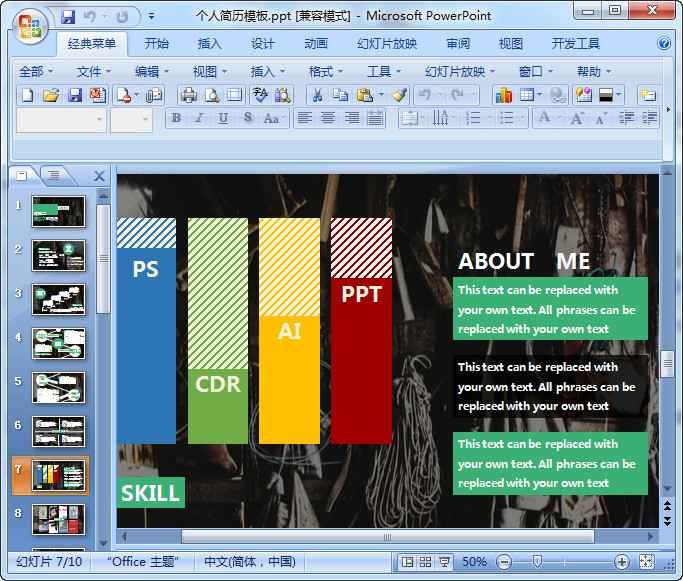
Task: Select slide 4 thumbnail
Action: pyautogui.click(x=58, y=344)
